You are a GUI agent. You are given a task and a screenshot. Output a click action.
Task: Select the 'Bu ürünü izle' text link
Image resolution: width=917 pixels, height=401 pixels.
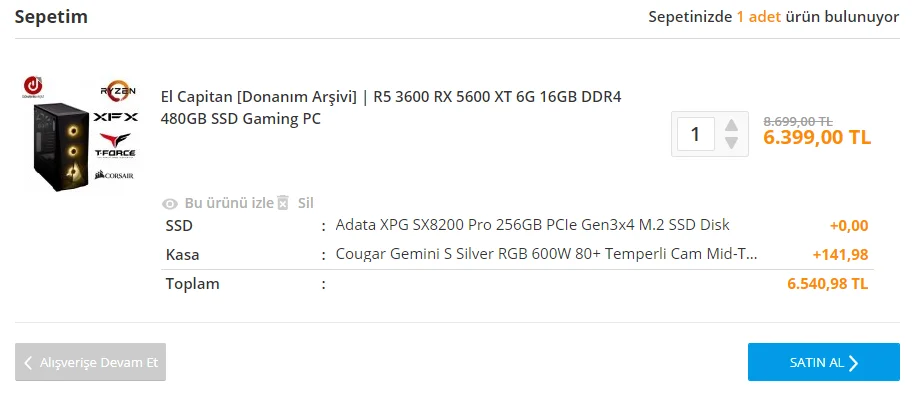(229, 203)
